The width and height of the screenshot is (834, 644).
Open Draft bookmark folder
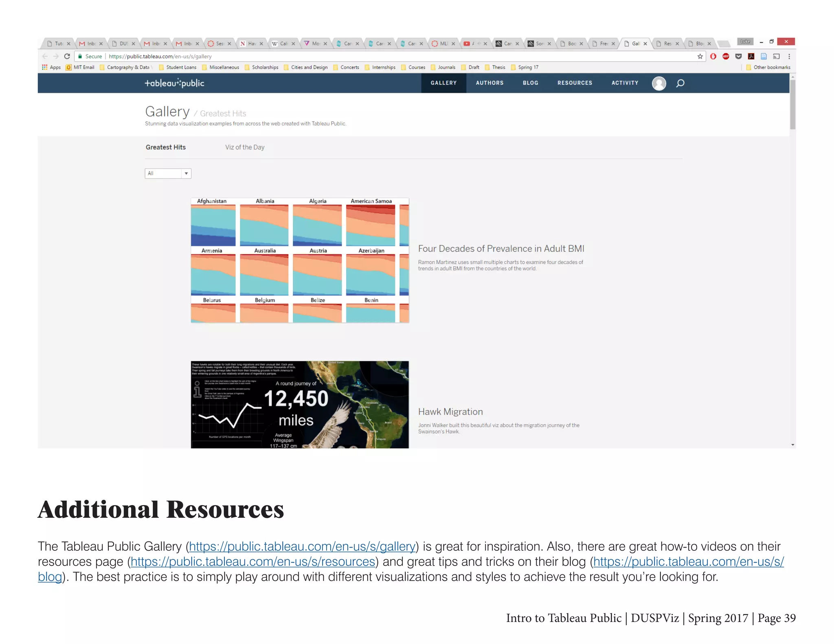[x=470, y=67]
